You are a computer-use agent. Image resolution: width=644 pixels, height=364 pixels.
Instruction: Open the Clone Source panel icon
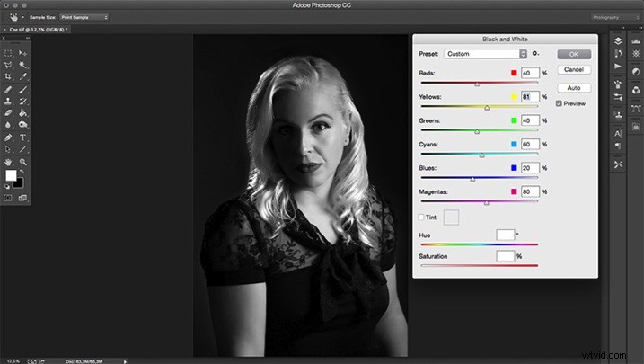pos(618,115)
